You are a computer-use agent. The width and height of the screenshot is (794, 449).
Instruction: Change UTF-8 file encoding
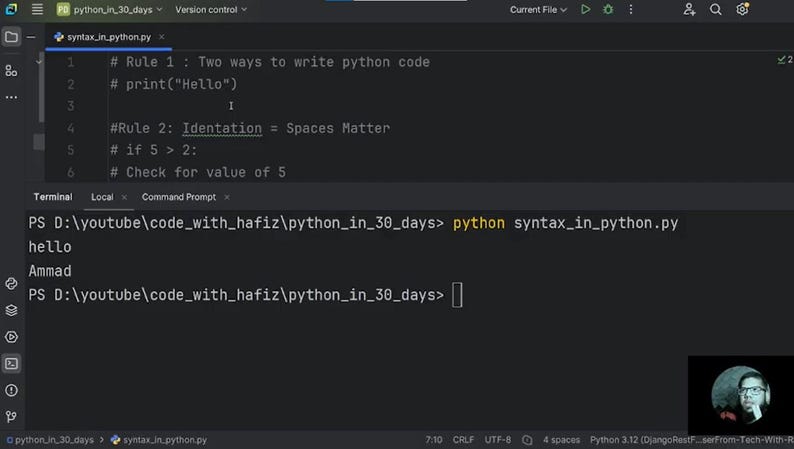point(498,440)
